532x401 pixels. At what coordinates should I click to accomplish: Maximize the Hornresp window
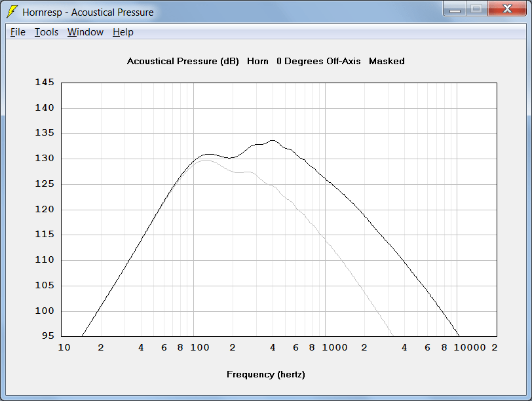click(476, 9)
